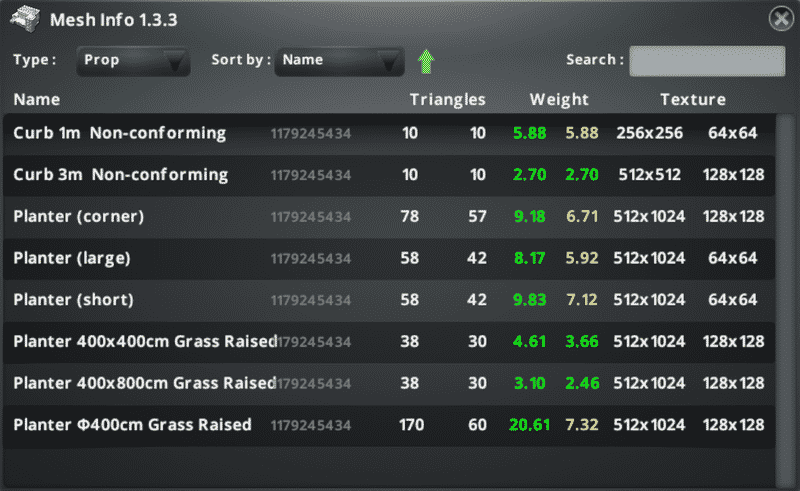Toggle sort direction with green arrow
Viewport: 800px width, 491px height.
click(427, 61)
